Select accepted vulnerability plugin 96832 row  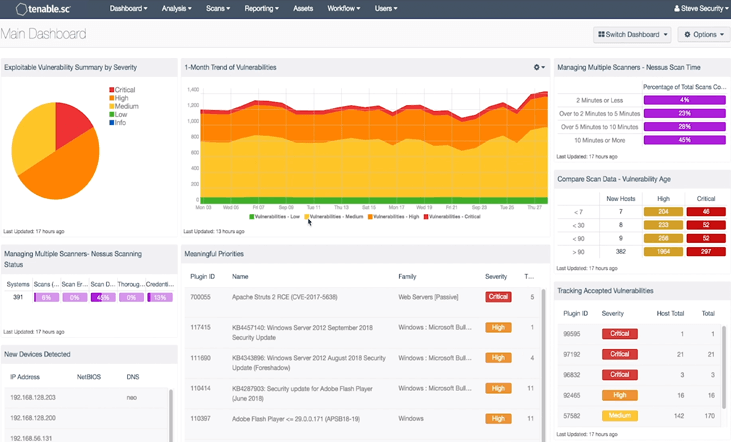pos(639,375)
